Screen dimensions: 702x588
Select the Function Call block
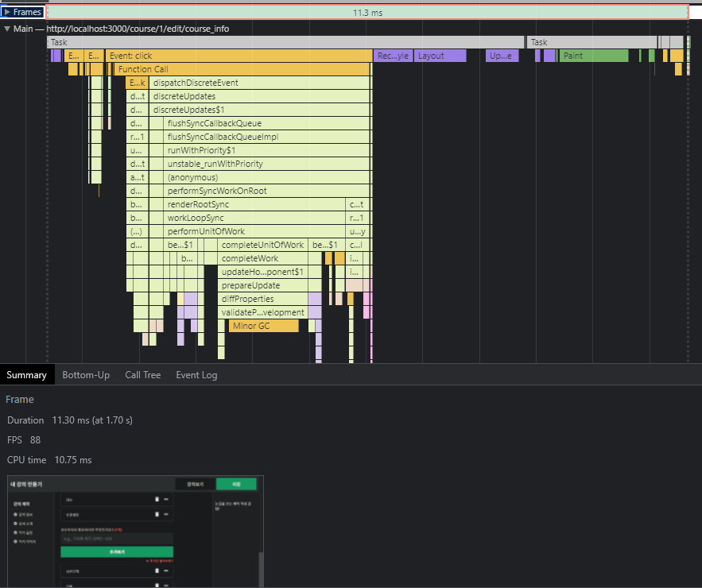tap(242, 69)
